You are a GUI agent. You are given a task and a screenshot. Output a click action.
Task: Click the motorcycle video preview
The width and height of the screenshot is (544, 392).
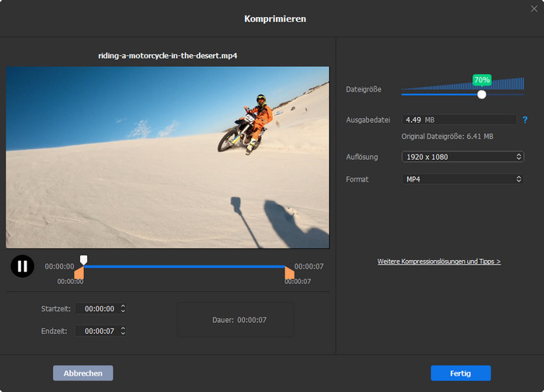click(x=168, y=158)
